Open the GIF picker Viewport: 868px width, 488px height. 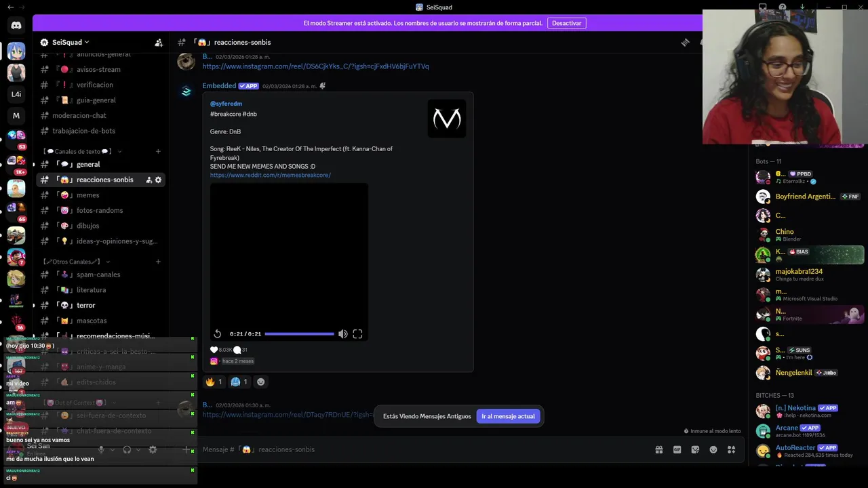click(x=677, y=449)
